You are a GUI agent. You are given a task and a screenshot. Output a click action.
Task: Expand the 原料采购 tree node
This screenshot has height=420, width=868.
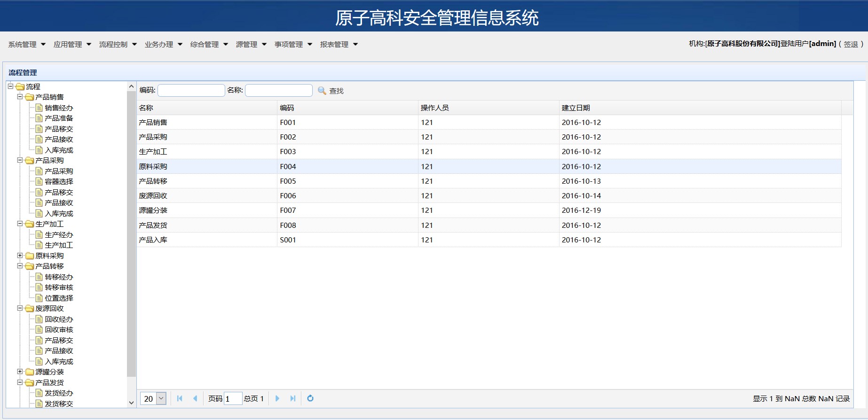(20, 256)
